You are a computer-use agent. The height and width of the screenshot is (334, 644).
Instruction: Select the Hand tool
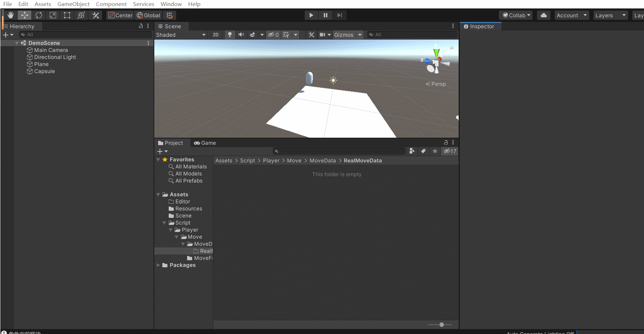[11, 15]
